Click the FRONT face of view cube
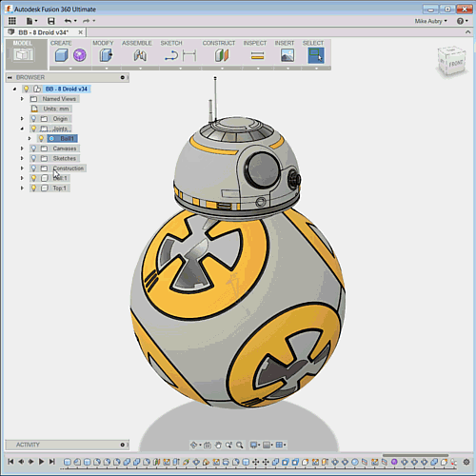This screenshot has height=476, width=476. [x=456, y=63]
